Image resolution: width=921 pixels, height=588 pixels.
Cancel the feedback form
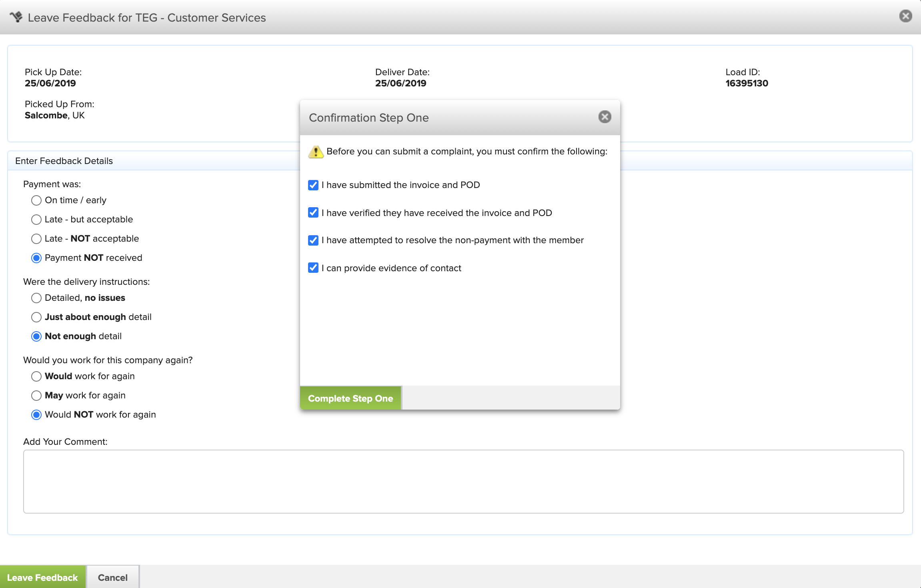point(113,577)
